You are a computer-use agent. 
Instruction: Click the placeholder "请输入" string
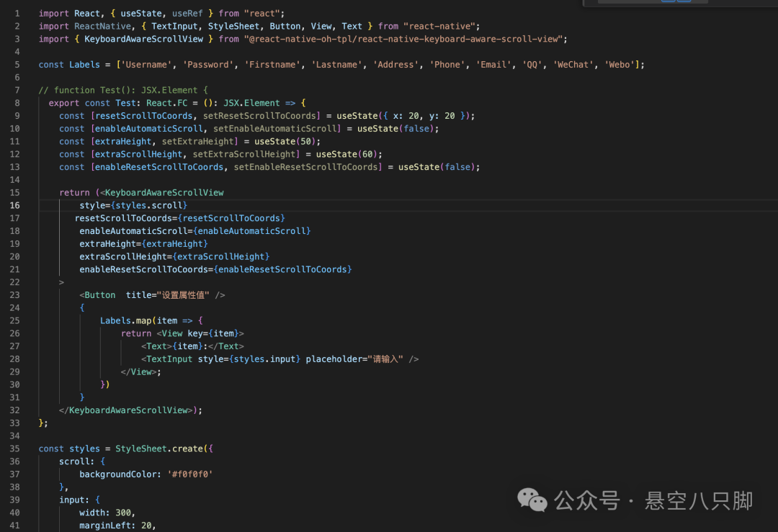click(385, 359)
